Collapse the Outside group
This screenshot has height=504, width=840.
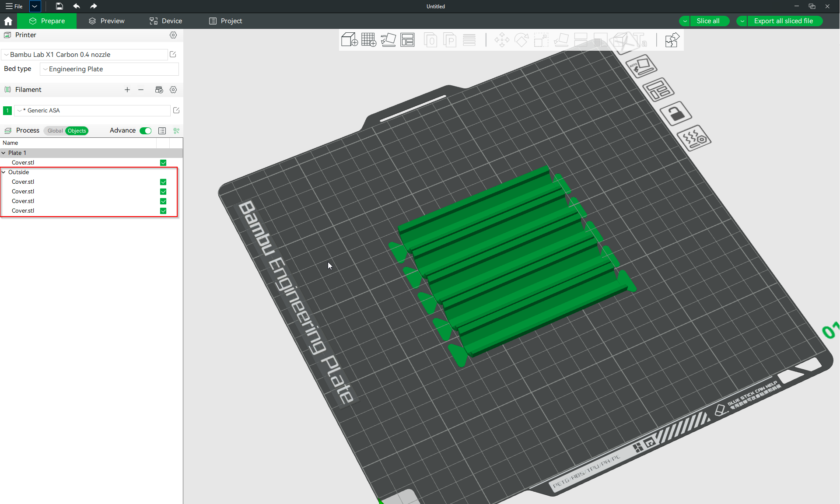pos(3,172)
